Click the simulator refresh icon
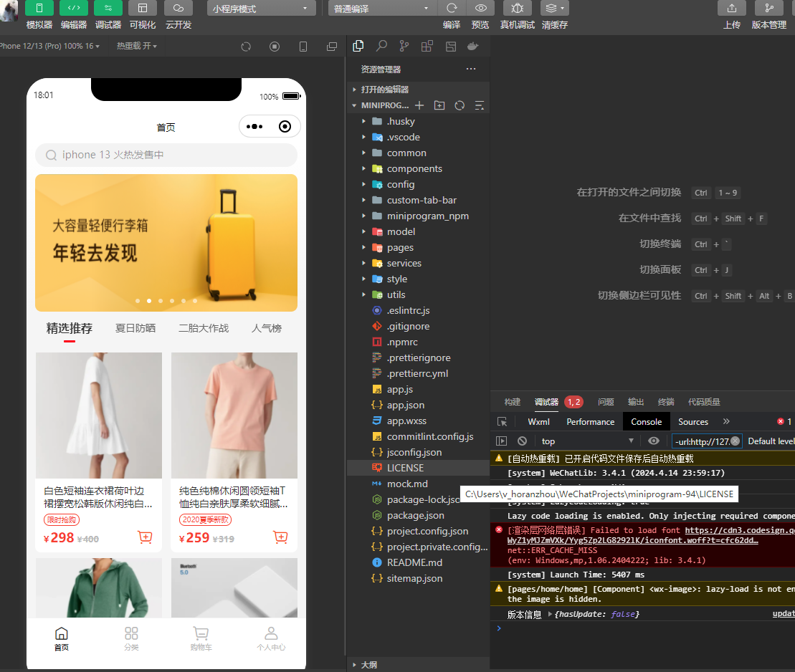 [x=246, y=47]
